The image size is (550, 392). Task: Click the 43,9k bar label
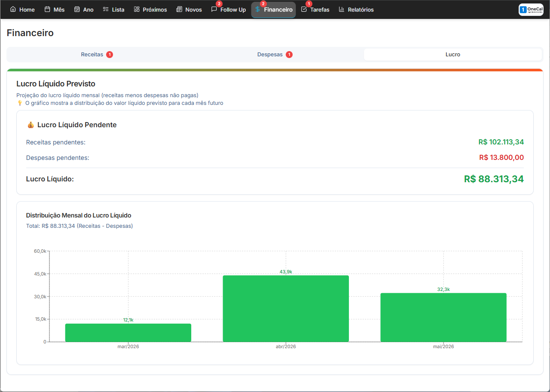(286, 272)
